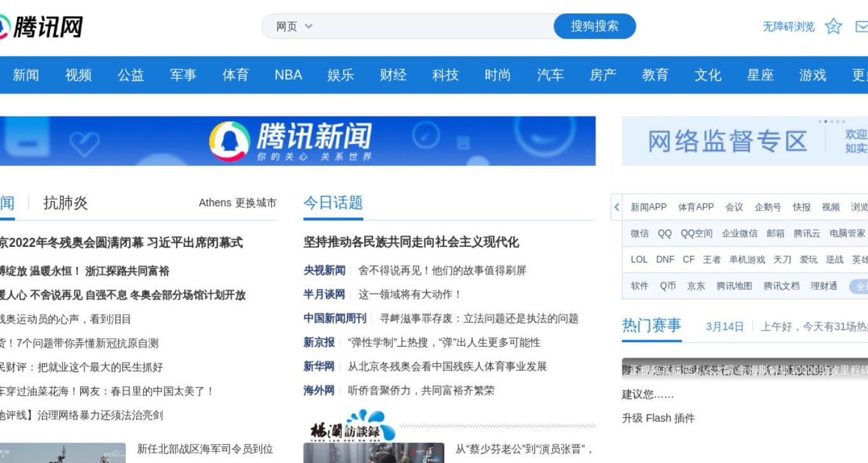
Task: Open the 海外网 source link
Action: click(319, 390)
